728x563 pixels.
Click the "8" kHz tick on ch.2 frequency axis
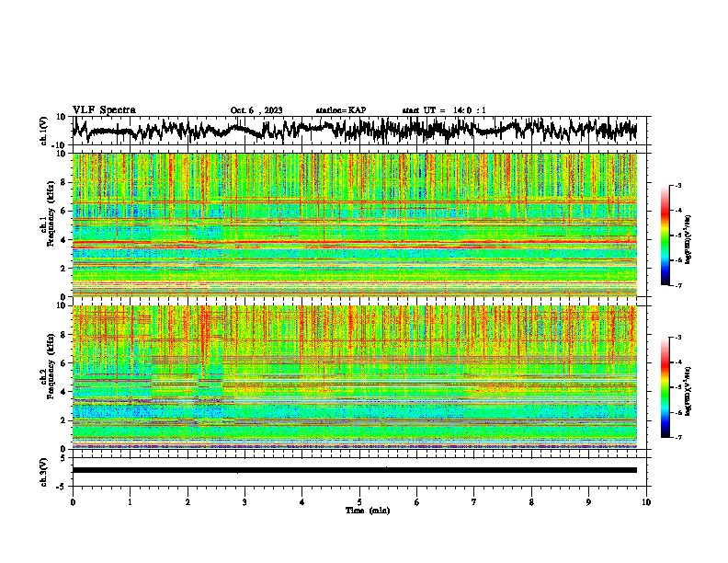tap(65, 335)
